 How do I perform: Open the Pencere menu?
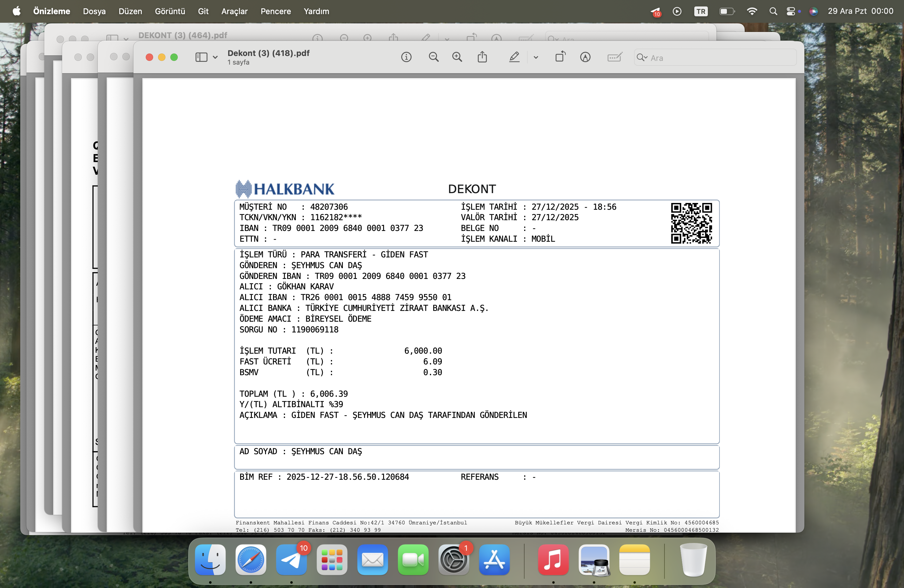(x=276, y=11)
